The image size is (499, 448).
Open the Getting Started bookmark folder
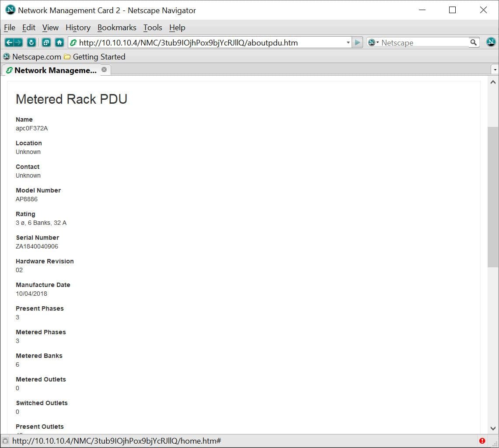pos(94,57)
